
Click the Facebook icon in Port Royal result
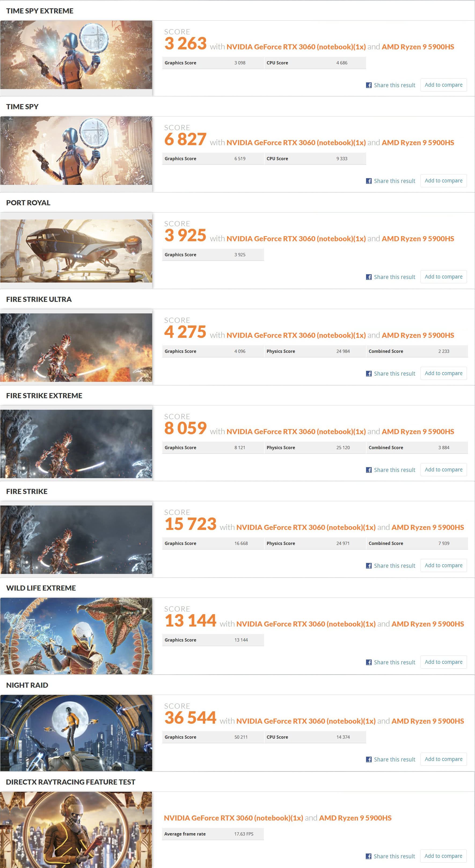coord(369,277)
